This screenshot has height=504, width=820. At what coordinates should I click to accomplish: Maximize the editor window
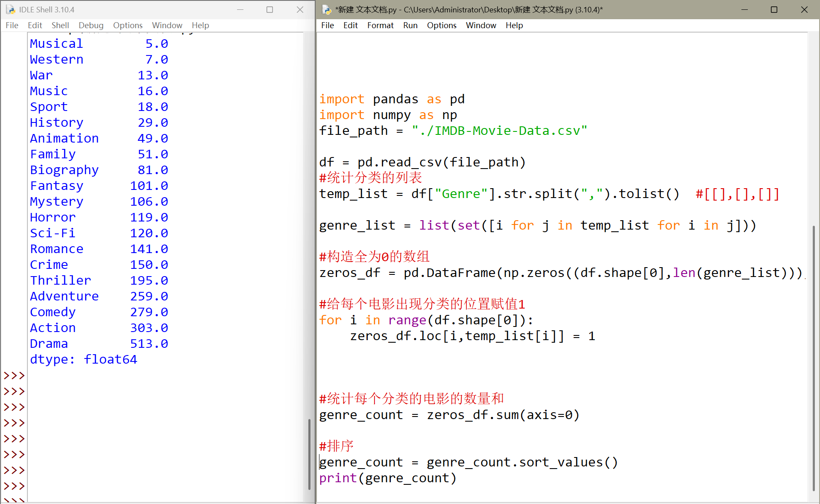[774, 9]
